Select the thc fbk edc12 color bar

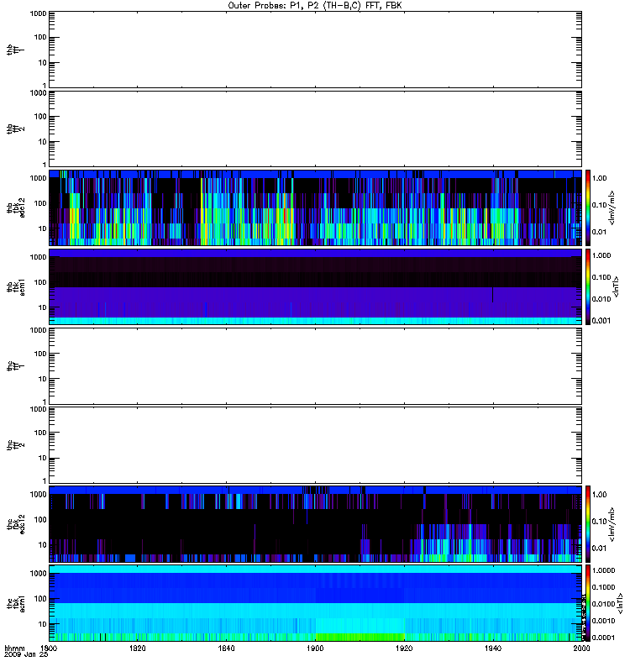pyautogui.click(x=588, y=524)
